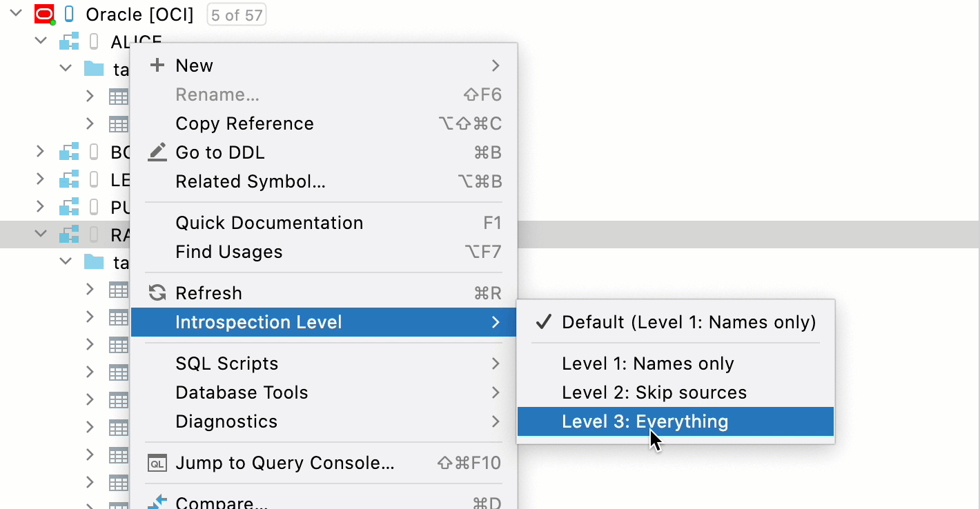Collapse the ALICE schema node
Screen dimensions: 980x509
41,41
